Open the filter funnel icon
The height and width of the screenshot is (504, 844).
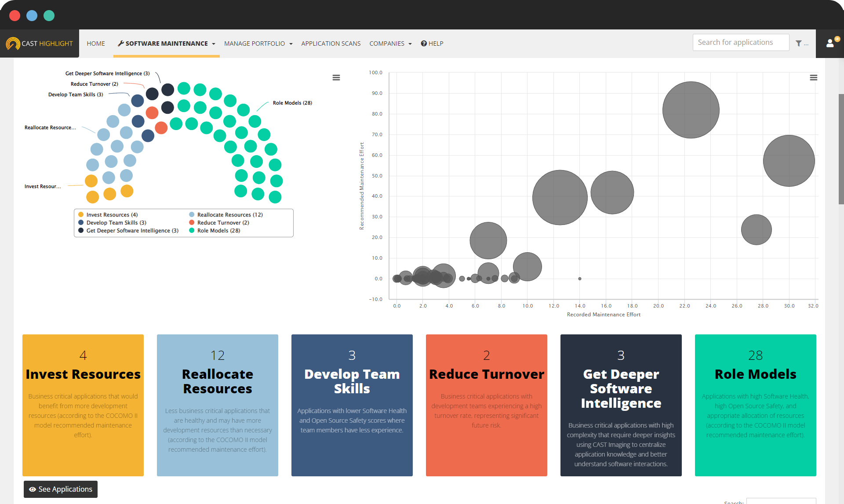(799, 44)
